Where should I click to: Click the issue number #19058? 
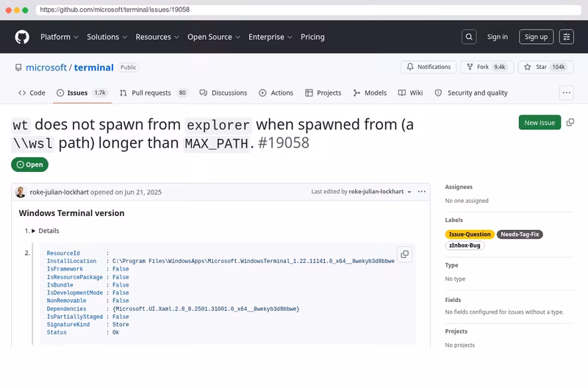(284, 143)
